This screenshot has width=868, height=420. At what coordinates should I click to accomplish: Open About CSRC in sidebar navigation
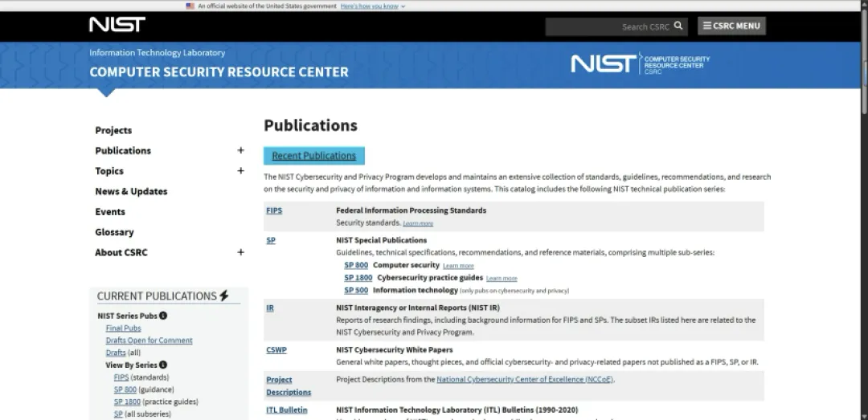pos(121,252)
